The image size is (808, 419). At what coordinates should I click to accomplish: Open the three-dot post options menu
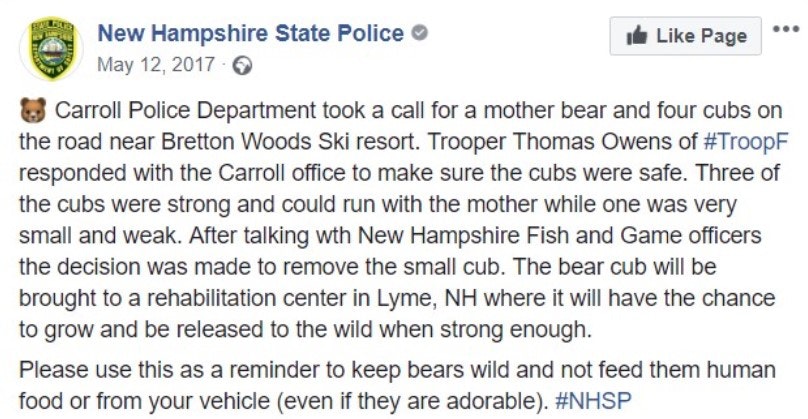[x=787, y=29]
